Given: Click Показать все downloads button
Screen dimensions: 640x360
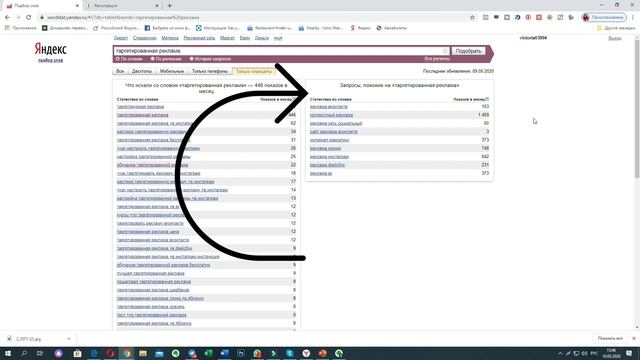Looking at the screenshot, I should coord(610,338).
